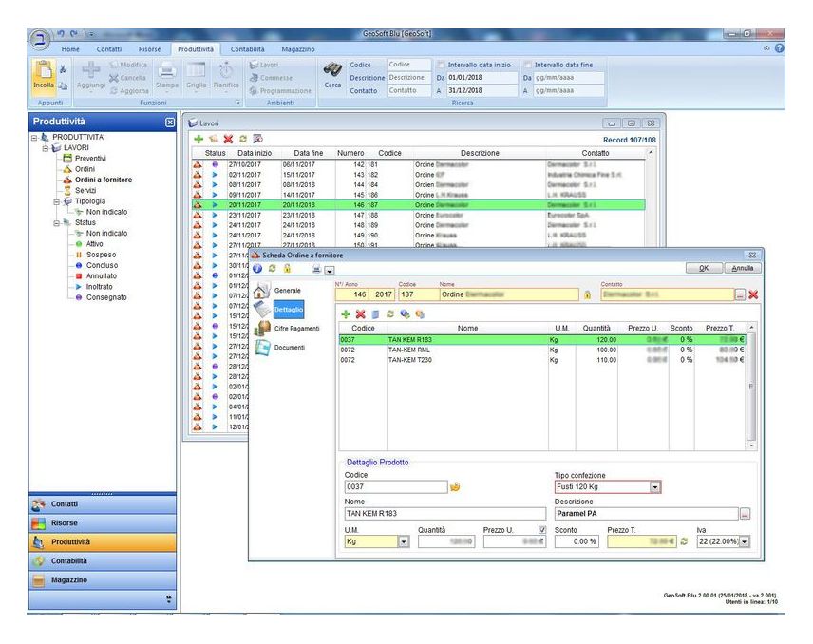The image size is (813, 644).
Task: Open the print options arrow in Scheda Ordine
Action: (329, 270)
